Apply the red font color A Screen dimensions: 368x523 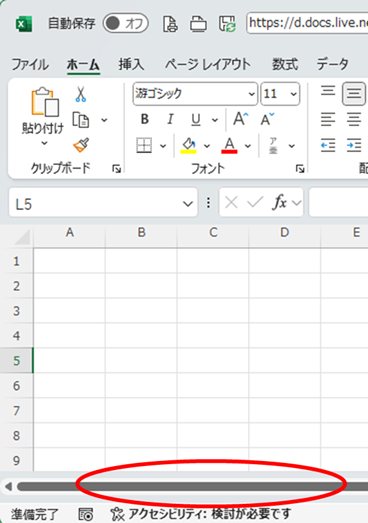(x=229, y=146)
